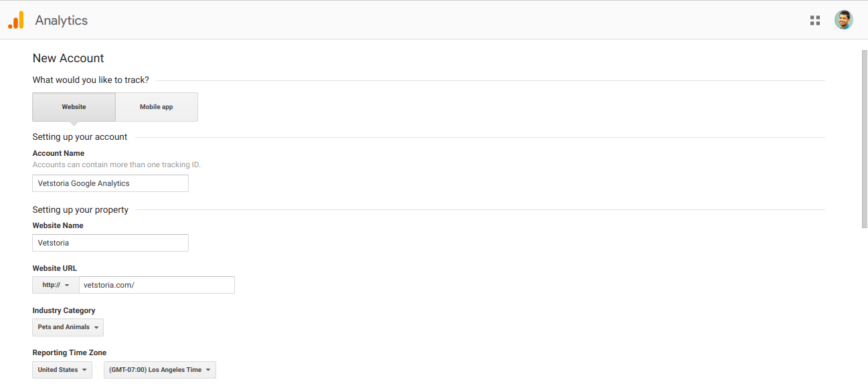Click the orange Analytics logo icon
Viewport: 868px width, 388px height.
click(x=16, y=20)
